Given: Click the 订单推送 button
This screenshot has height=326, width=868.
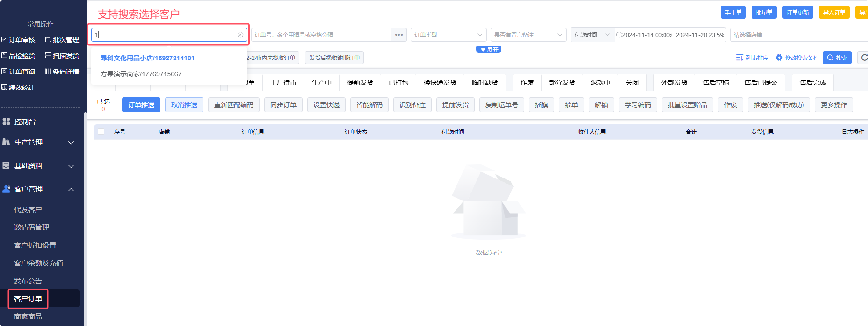Looking at the screenshot, I should (x=141, y=105).
